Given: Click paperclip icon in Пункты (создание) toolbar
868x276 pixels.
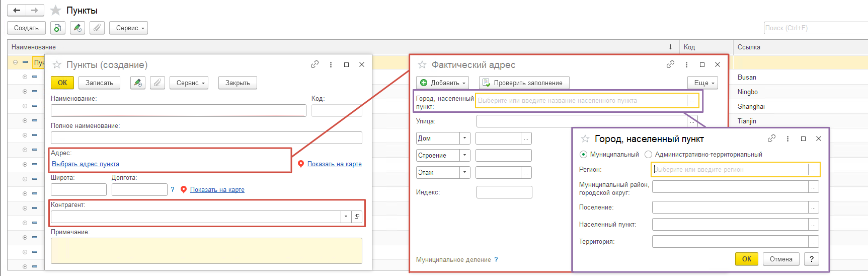Looking at the screenshot, I should click(x=157, y=83).
